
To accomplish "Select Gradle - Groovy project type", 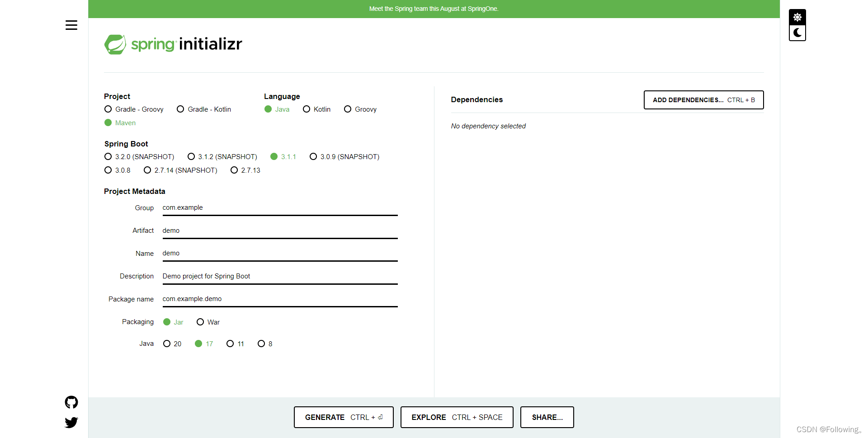I will [134, 109].
